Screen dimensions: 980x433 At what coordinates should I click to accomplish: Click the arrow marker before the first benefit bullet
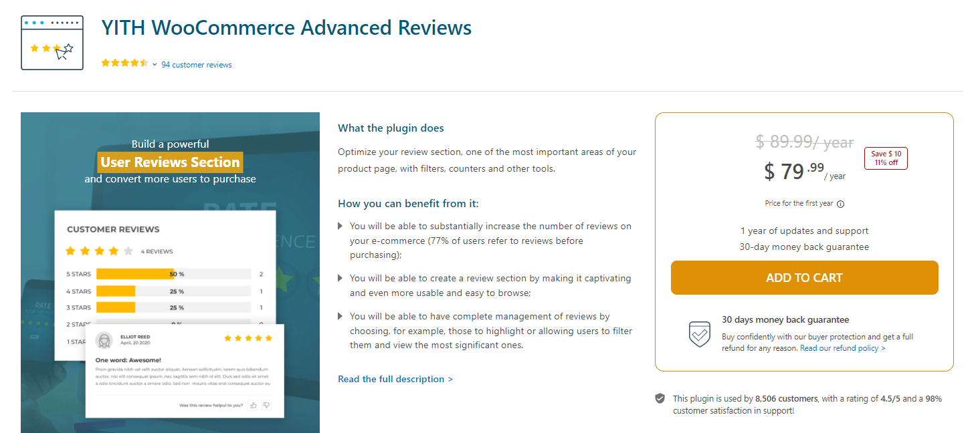pos(340,226)
